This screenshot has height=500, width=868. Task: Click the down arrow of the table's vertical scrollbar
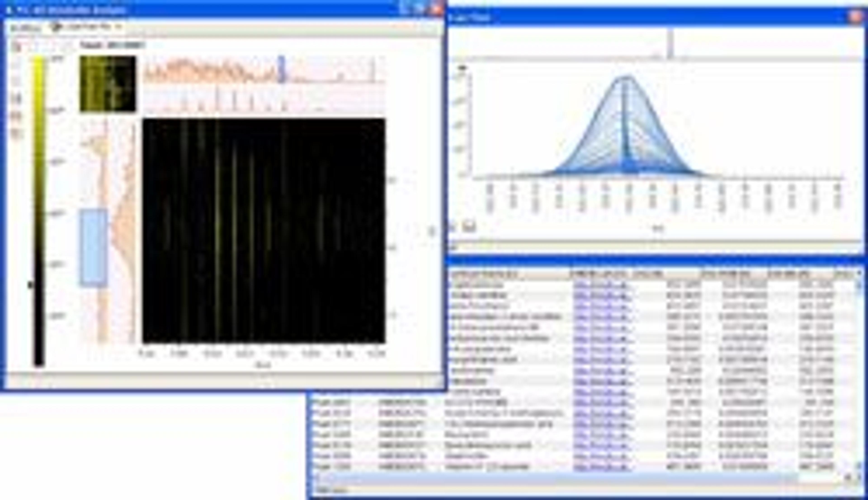coord(859,466)
